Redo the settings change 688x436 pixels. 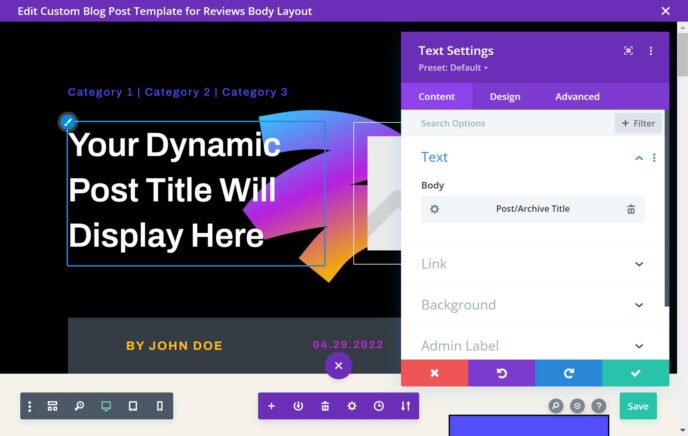[569, 373]
